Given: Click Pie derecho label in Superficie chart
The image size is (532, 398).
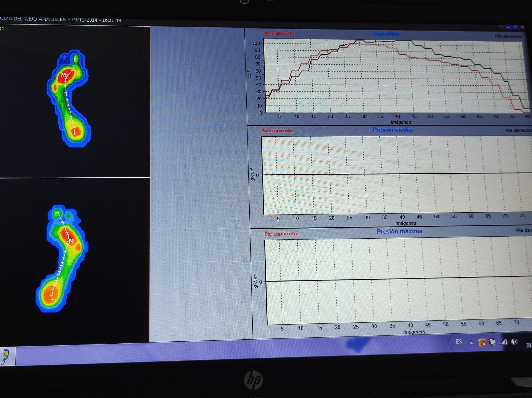Looking at the screenshot, I should point(508,36).
